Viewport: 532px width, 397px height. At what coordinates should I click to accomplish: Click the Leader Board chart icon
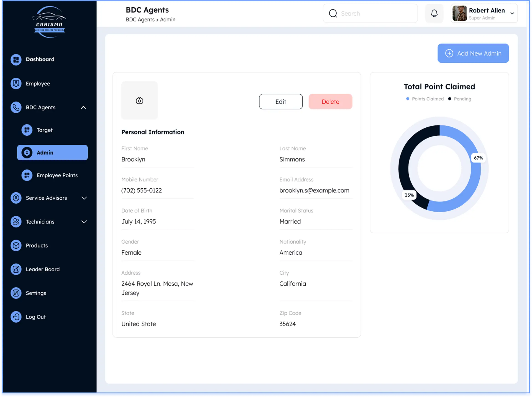pyautogui.click(x=16, y=269)
